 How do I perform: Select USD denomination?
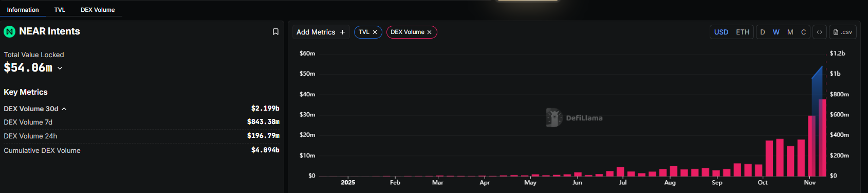[x=721, y=32]
